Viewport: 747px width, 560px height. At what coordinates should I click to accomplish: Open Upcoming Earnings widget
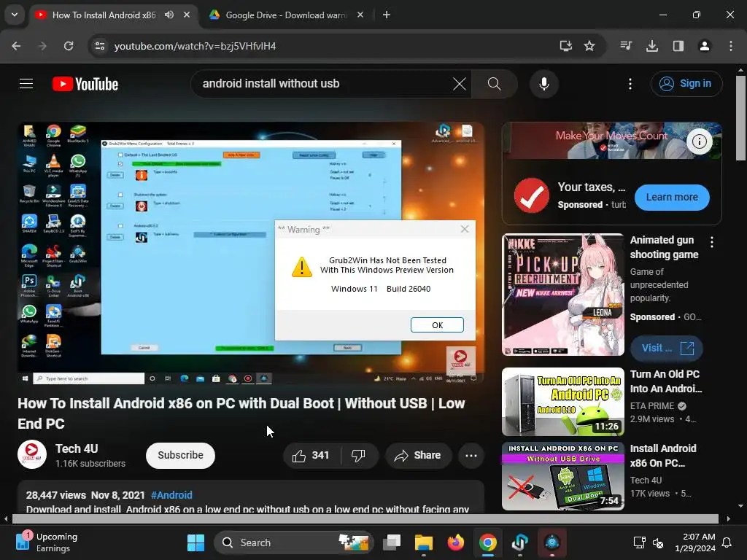coord(47,542)
